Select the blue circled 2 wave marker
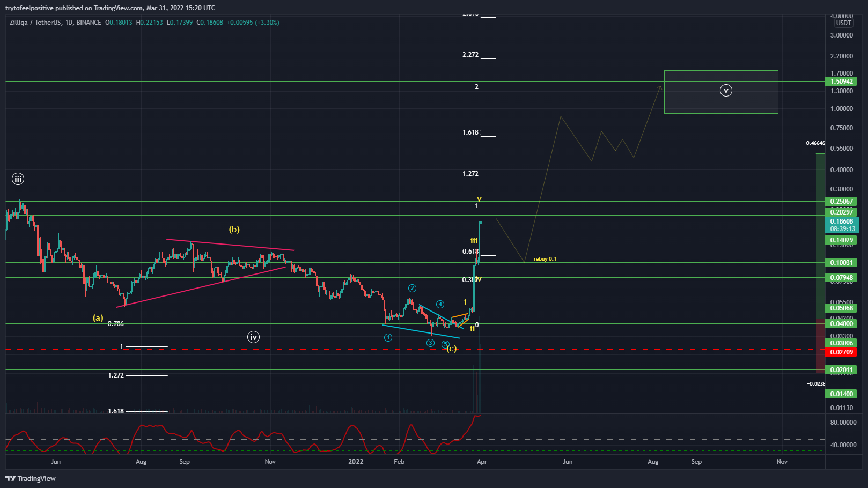 coord(412,289)
